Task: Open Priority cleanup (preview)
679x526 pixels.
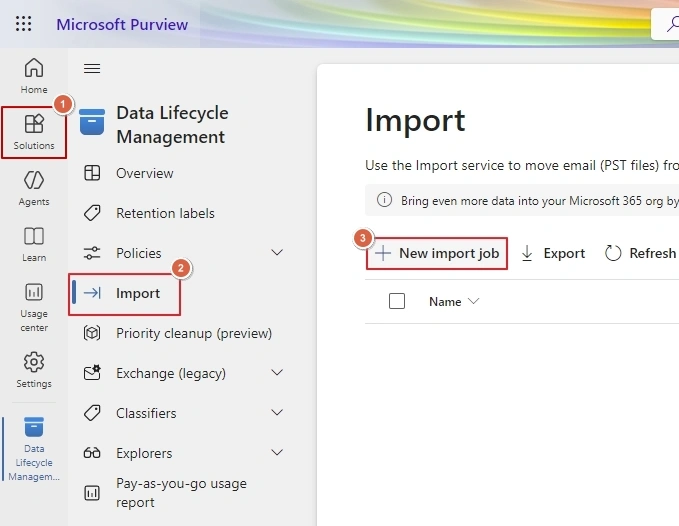Action: pyautogui.click(x=194, y=333)
